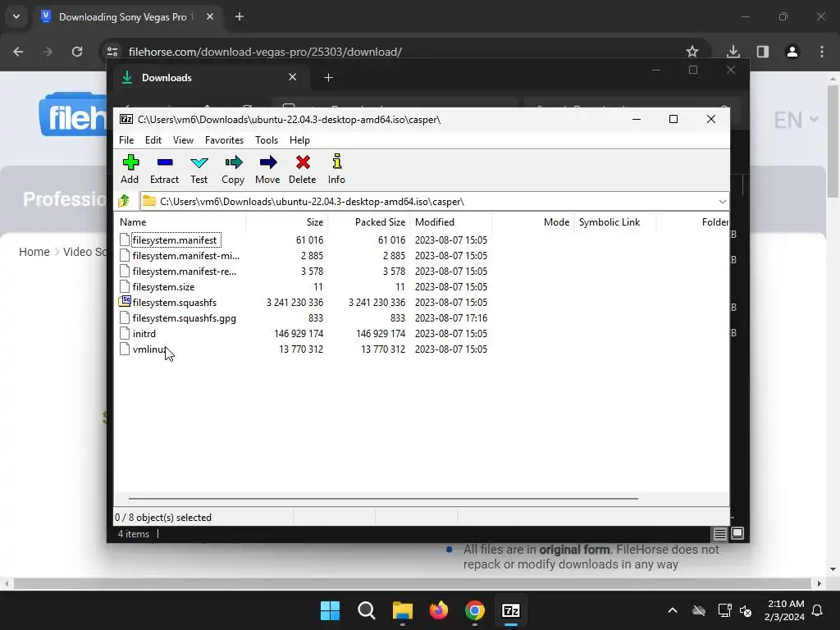Screen dimensions: 840x630
Task: Sort by the Name column header
Action: click(180, 221)
